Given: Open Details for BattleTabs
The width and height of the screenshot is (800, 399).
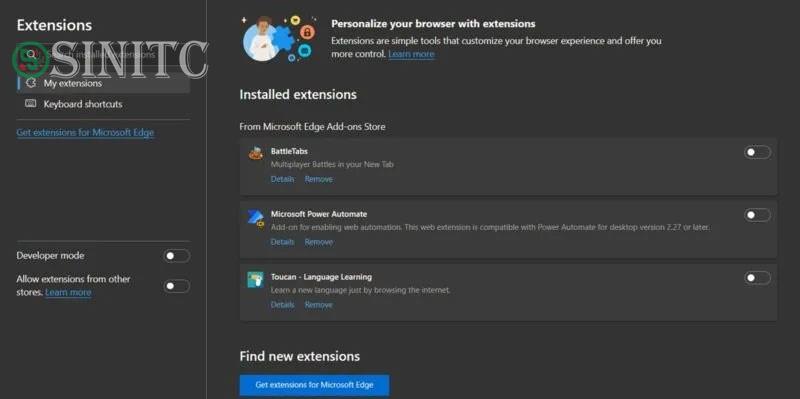Looking at the screenshot, I should [x=282, y=179].
